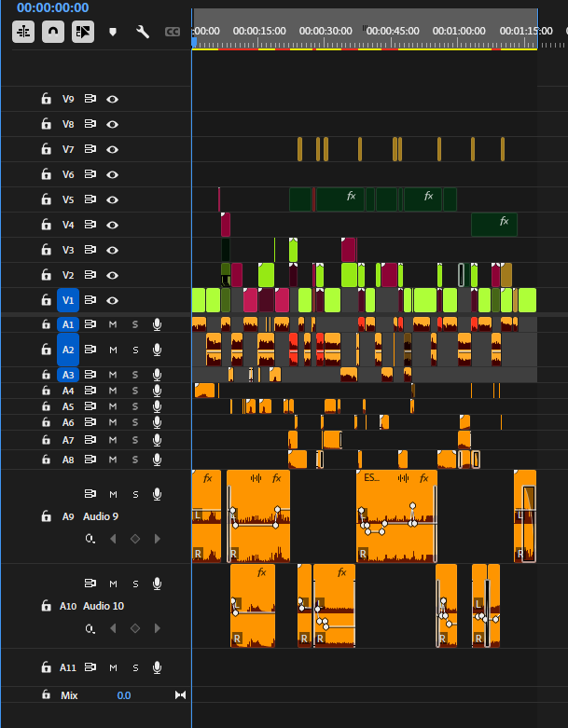Toggle lock on the Mix track
This screenshot has height=728, width=568.
click(x=46, y=694)
